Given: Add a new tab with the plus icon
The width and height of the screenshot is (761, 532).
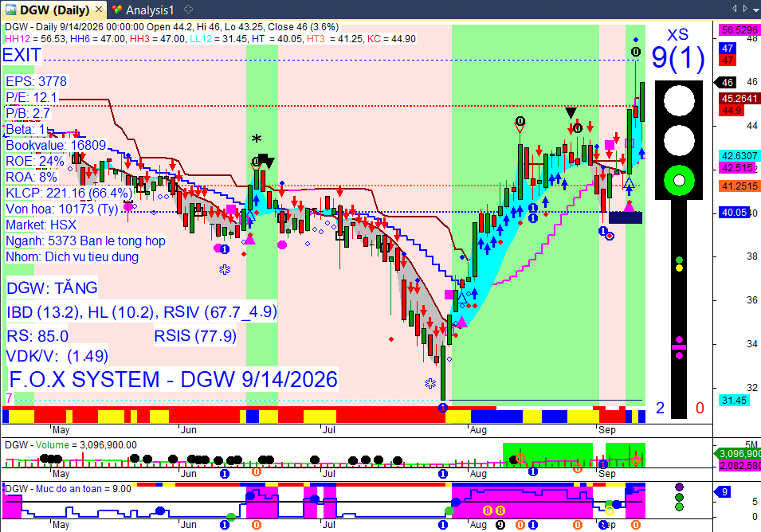Looking at the screenshot, I should (189, 10).
